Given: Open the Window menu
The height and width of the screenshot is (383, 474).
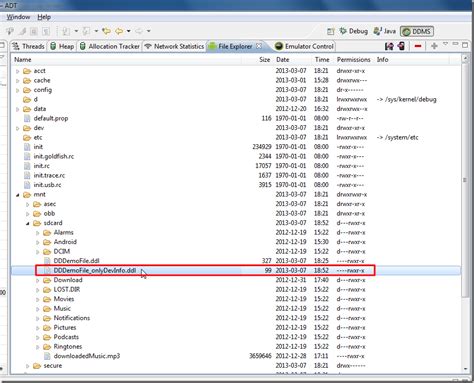Looking at the screenshot, I should [18, 17].
